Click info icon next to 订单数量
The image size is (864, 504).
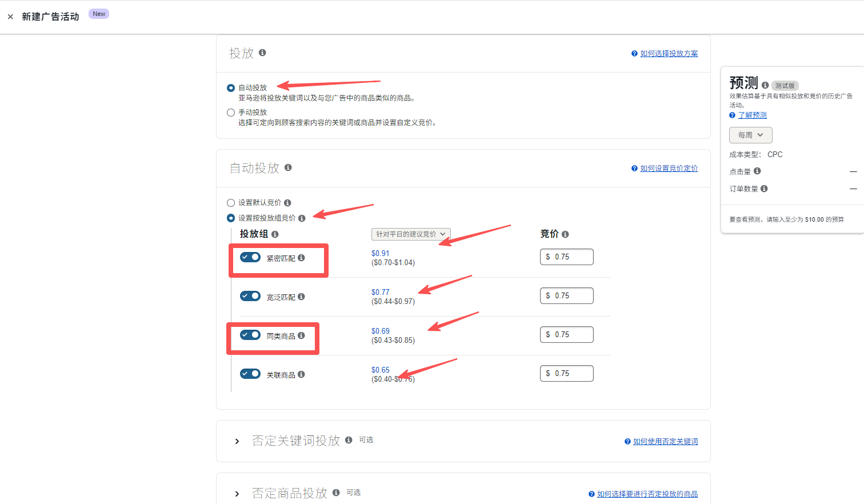tap(764, 189)
